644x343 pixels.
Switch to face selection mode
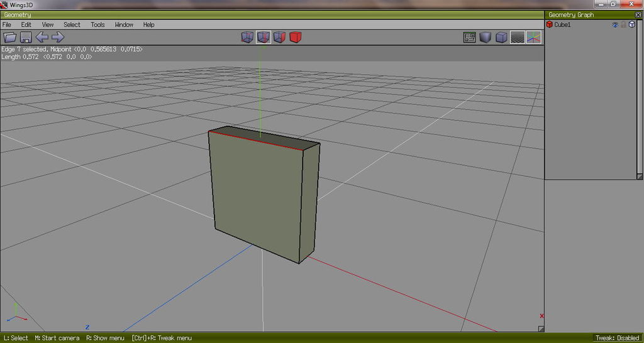(x=279, y=37)
